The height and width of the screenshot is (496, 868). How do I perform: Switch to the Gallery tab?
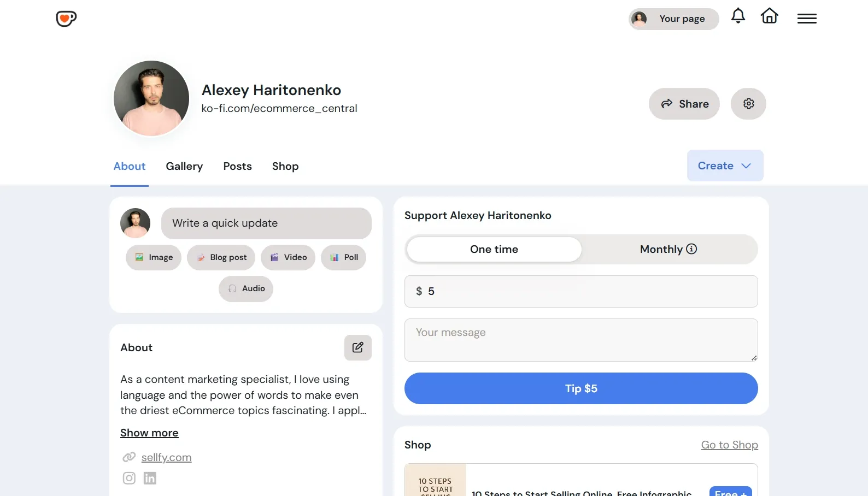184,166
